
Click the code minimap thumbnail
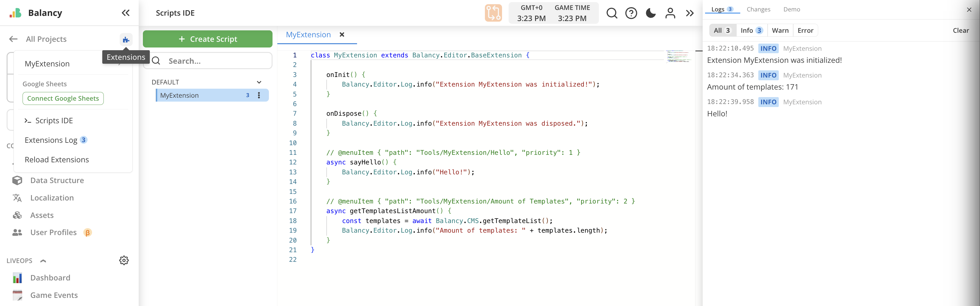click(x=679, y=56)
